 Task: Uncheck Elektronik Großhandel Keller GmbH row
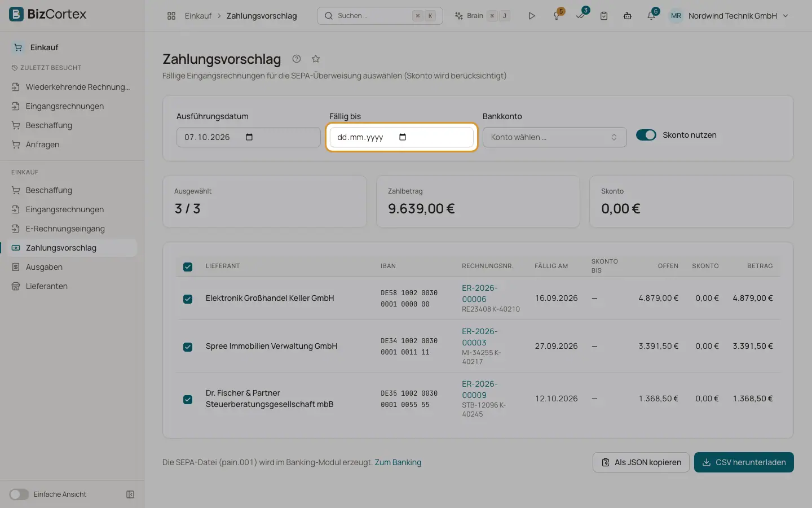click(x=188, y=299)
